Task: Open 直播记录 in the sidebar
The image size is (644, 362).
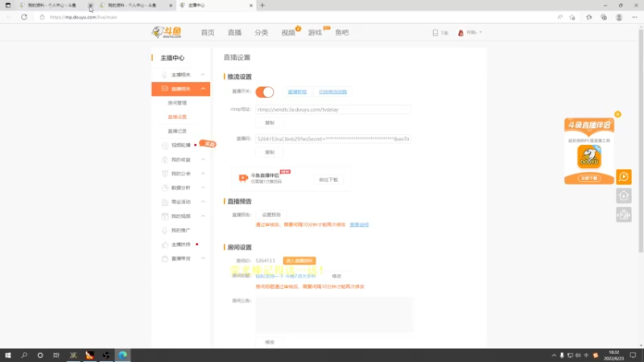Action: click(177, 131)
